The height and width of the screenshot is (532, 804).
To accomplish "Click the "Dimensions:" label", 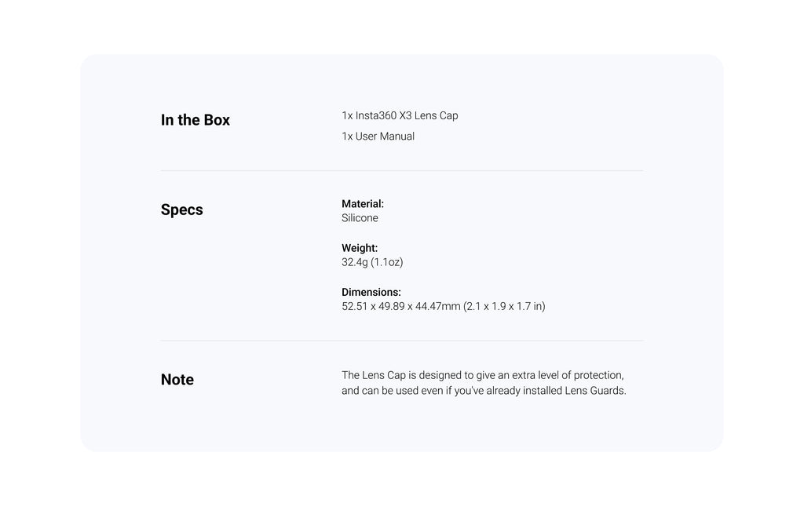I will 371,292.
